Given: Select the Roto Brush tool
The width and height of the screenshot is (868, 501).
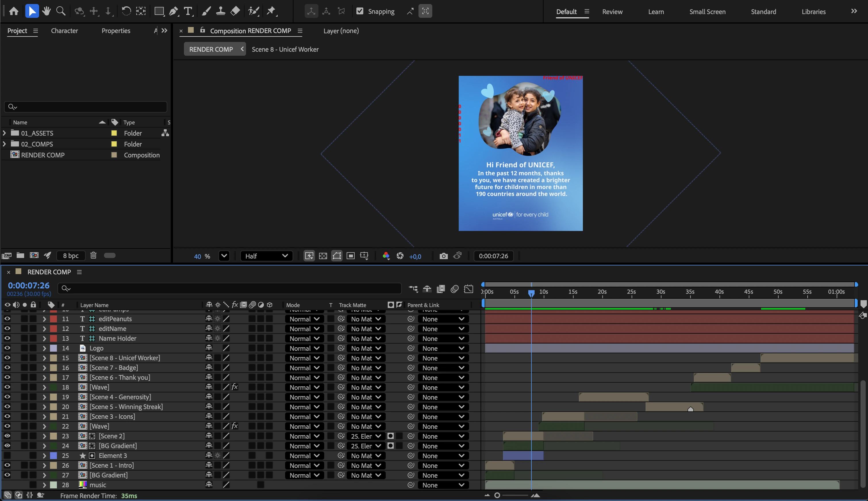Looking at the screenshot, I should 254,11.
